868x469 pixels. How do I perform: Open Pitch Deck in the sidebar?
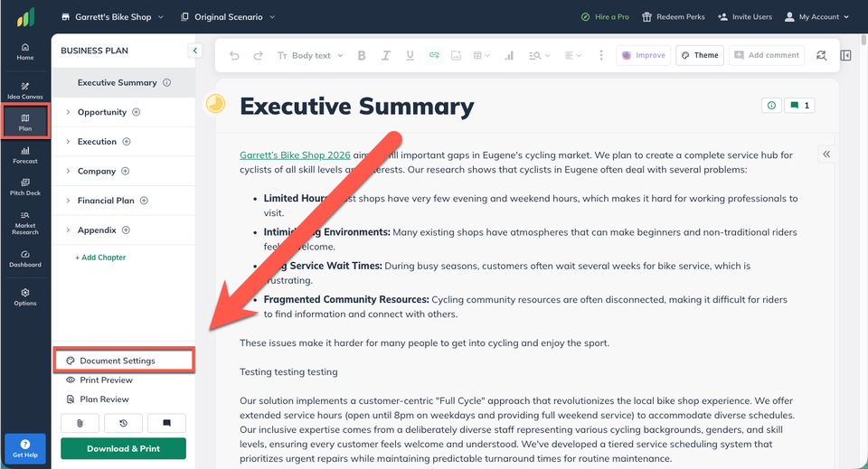pos(25,187)
